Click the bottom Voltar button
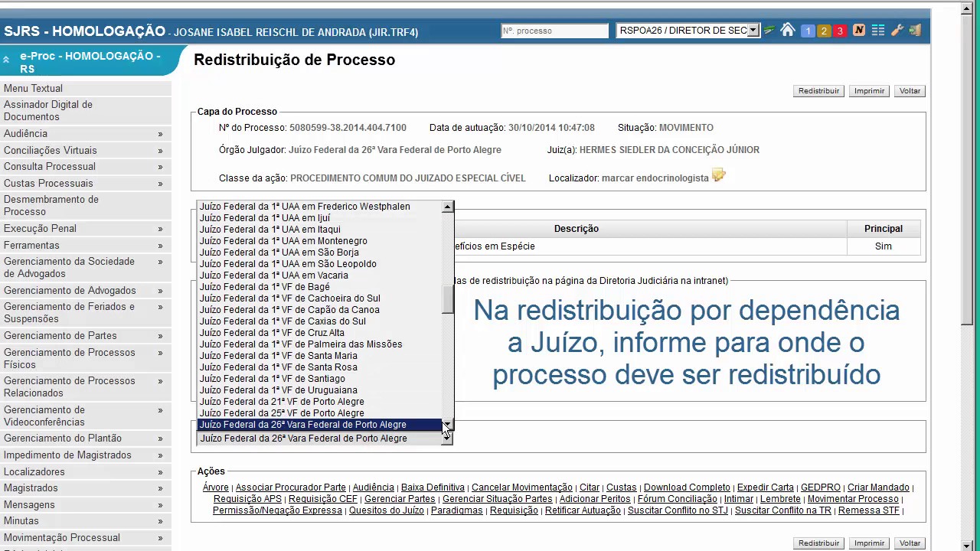The image size is (980, 551). (x=910, y=543)
